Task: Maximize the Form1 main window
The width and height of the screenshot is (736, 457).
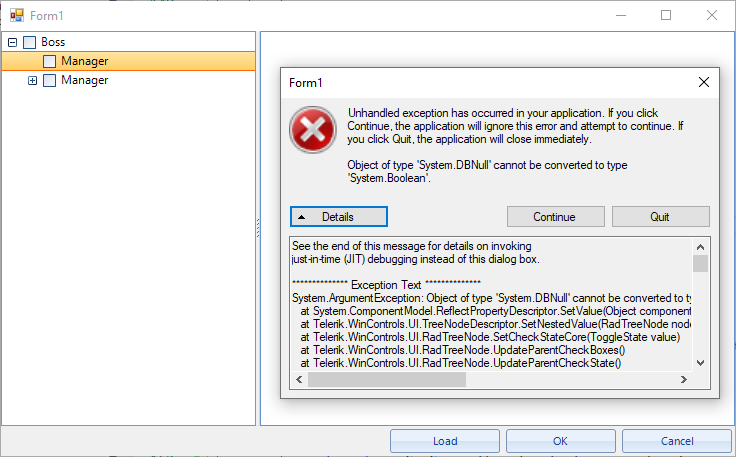Action: (x=666, y=15)
